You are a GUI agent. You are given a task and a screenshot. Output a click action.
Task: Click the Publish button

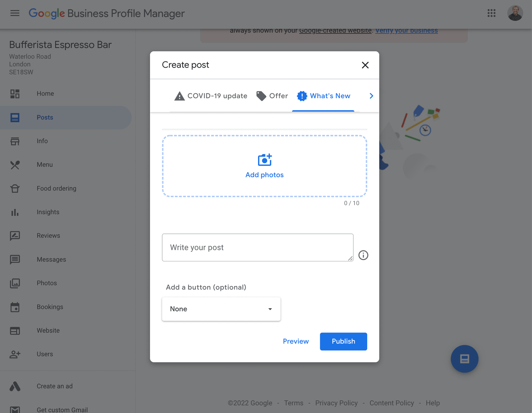[343, 341]
